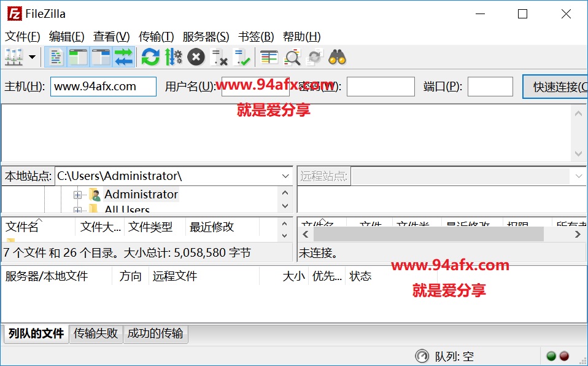
Task: Open the 服务器(S) menu
Action: click(206, 37)
